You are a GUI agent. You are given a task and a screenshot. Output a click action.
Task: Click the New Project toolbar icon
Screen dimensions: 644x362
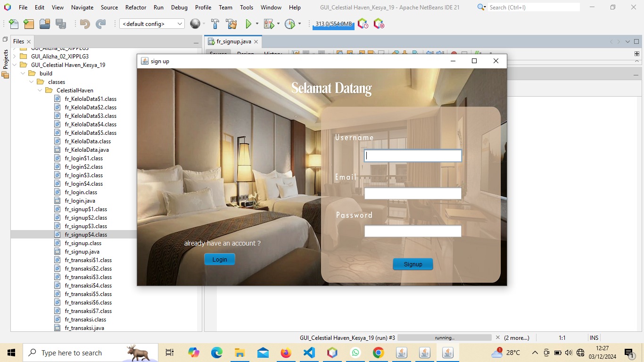(29, 24)
